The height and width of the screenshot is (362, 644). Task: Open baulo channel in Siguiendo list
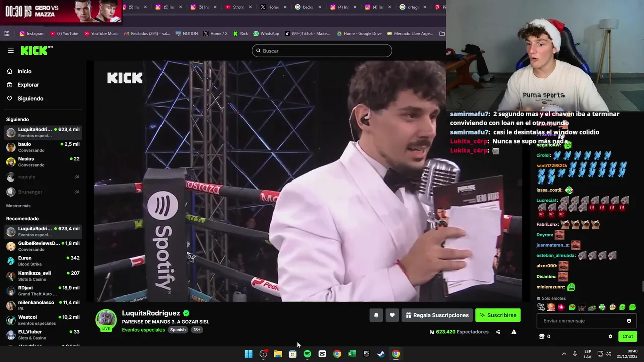[x=43, y=147]
